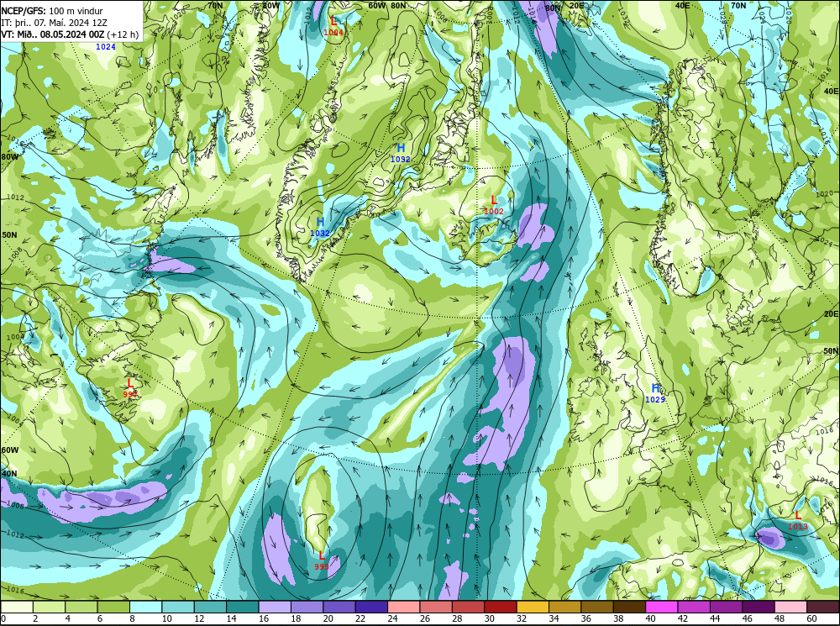Pick the 24–26 light pink legend swatch
The height and width of the screenshot is (626, 840).
point(404,607)
